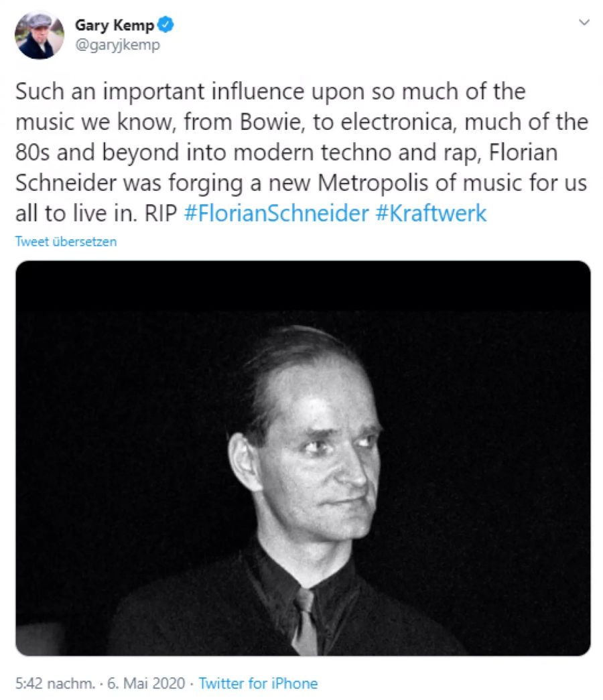The height and width of the screenshot is (700, 603).
Task: Click the first line of tweet text
Action: click(x=270, y=91)
